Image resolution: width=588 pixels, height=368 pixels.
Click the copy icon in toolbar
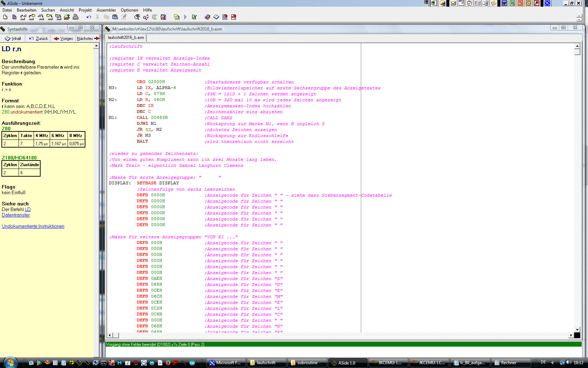[106, 17]
